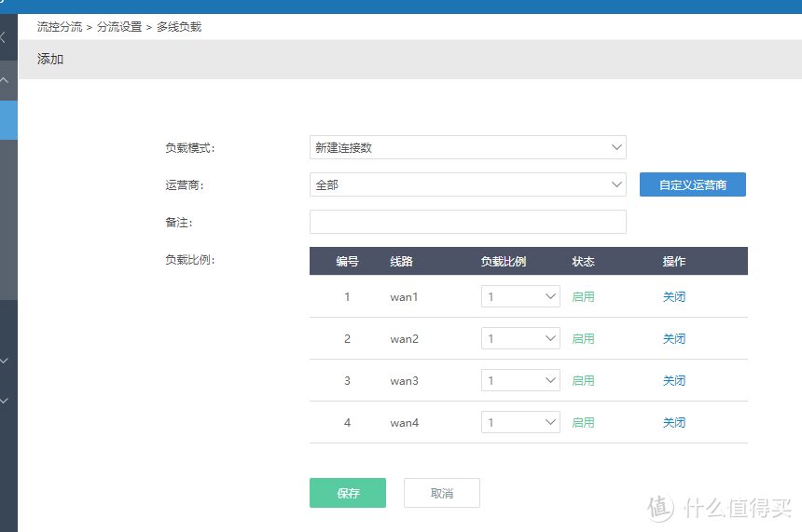Click into the 备注 text field
The height and width of the screenshot is (532, 802).
[467, 222]
